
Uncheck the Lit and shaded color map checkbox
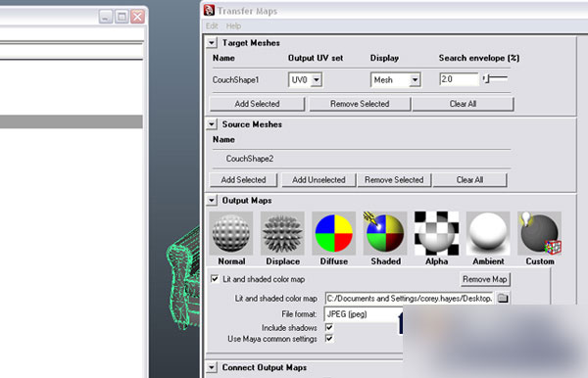pos(215,279)
